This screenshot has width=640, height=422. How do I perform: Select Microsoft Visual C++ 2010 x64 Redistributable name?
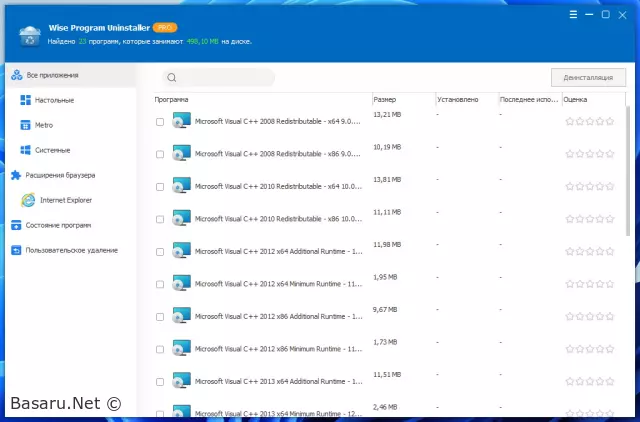click(x=278, y=187)
